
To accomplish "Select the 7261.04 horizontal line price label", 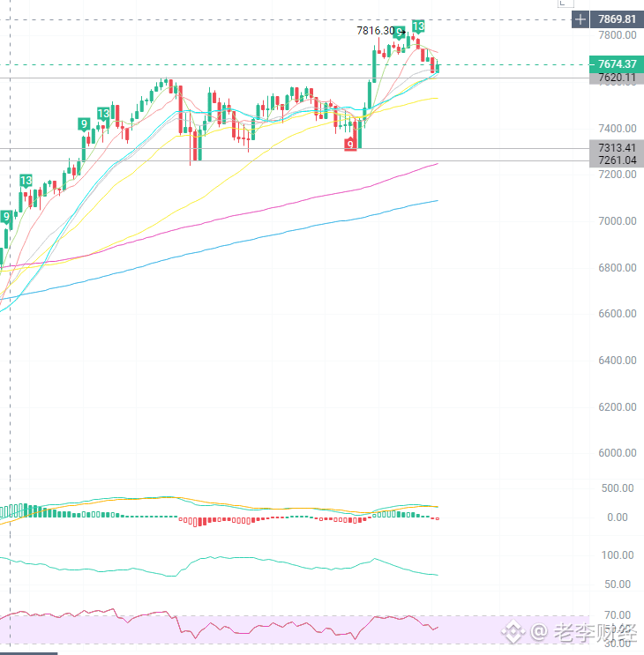I will (617, 160).
